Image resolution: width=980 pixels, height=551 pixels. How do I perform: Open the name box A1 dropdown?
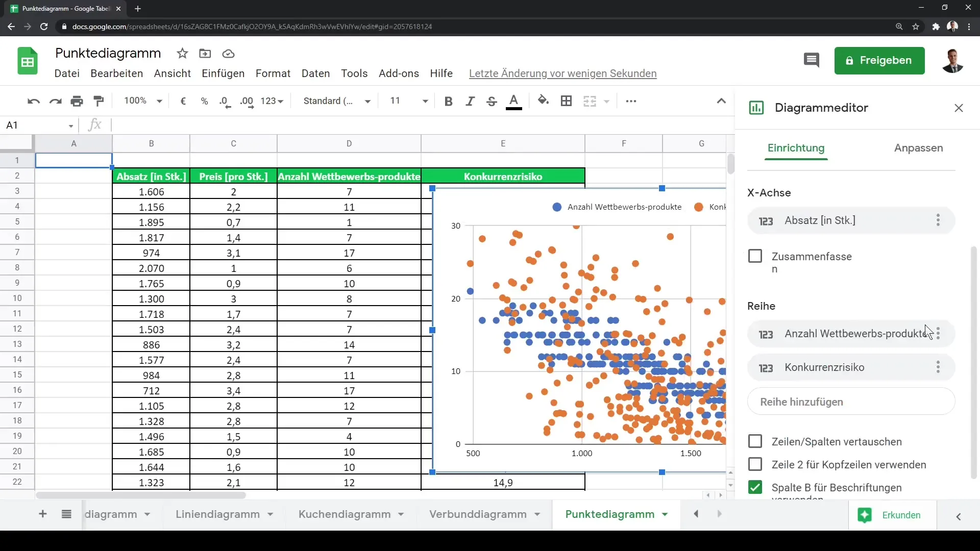[71, 126]
